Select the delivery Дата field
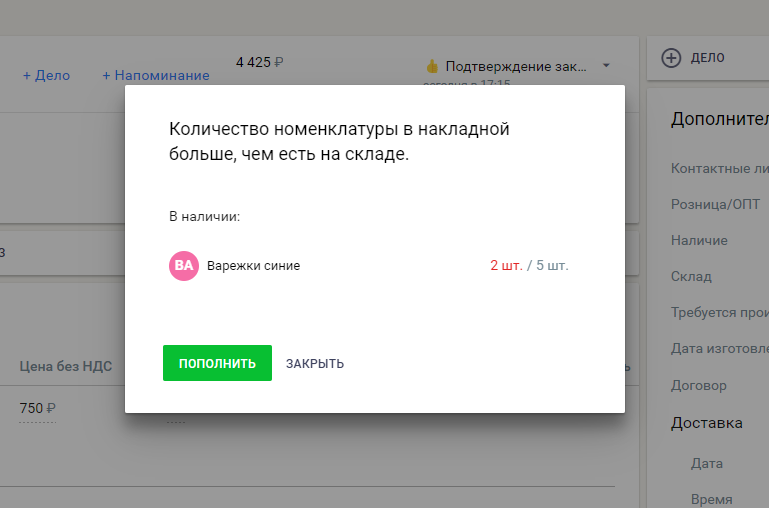 (706, 464)
